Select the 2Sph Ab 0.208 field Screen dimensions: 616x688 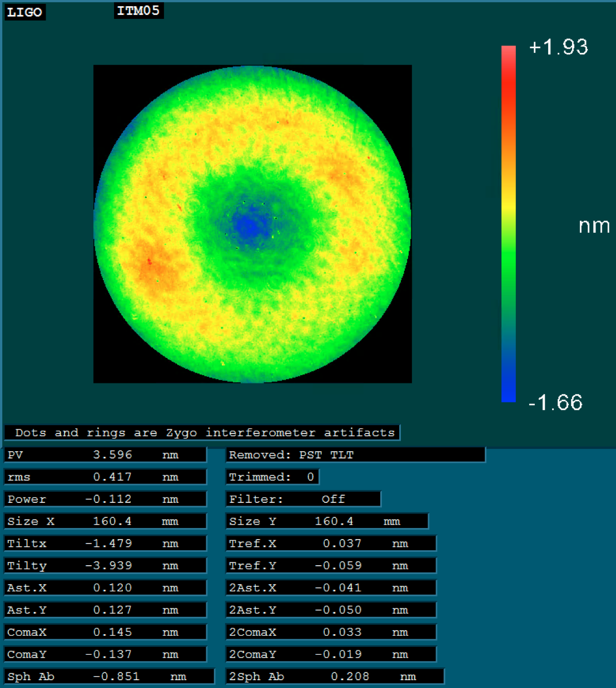335,676
